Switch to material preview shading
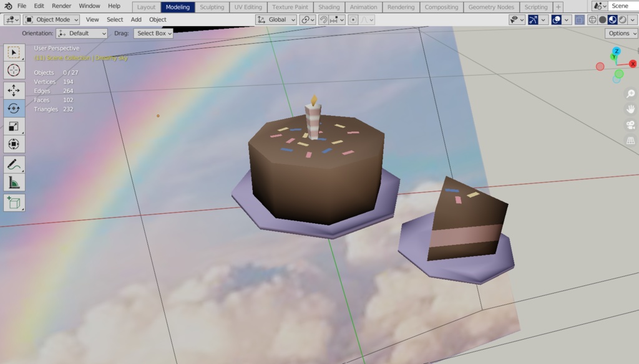The width and height of the screenshot is (639, 364). coord(612,19)
